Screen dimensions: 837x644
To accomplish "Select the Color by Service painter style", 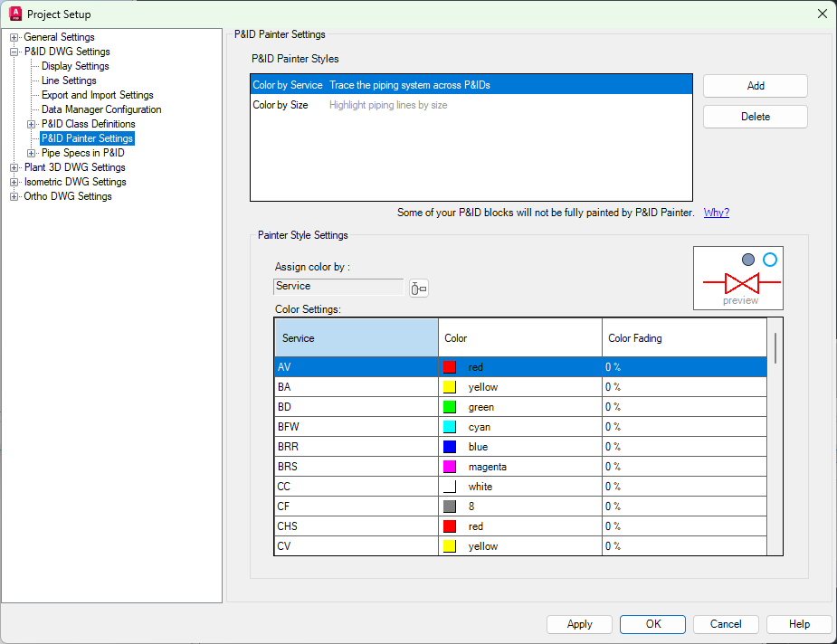I will (471, 85).
